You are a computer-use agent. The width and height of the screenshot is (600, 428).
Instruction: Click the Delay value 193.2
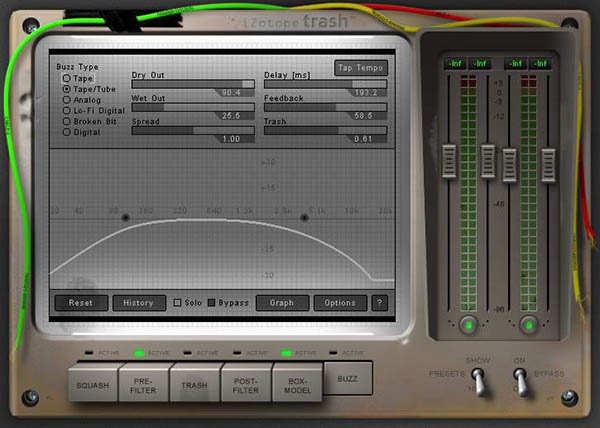366,93
